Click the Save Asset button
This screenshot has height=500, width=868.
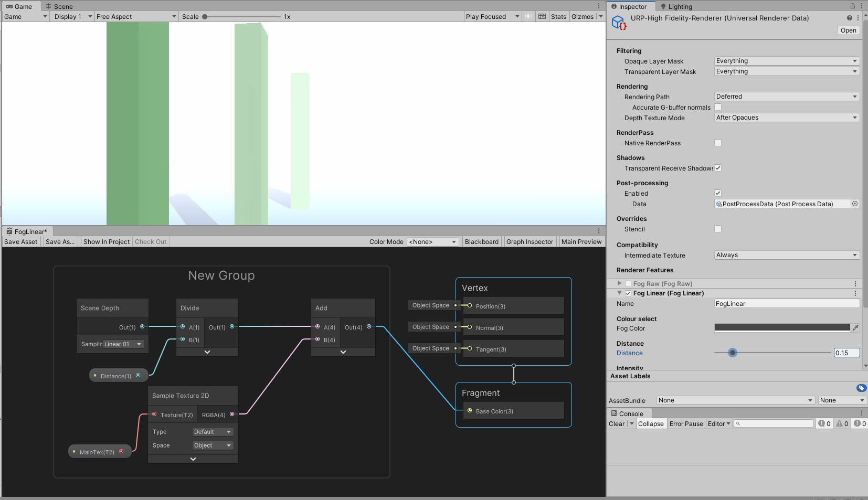[20, 241]
